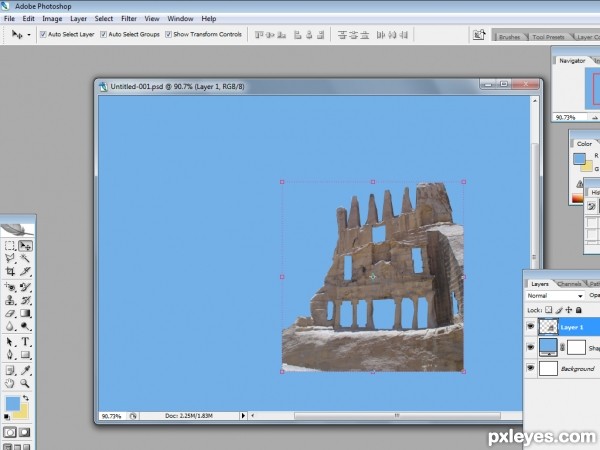Select the Healing Brush tool
Image resolution: width=600 pixels, height=450 pixels.
tap(10, 287)
